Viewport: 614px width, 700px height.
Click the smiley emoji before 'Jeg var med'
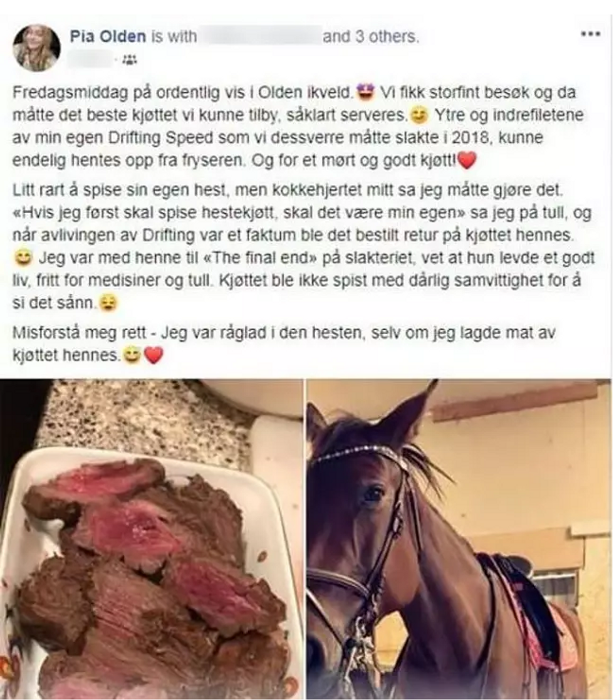23,258
